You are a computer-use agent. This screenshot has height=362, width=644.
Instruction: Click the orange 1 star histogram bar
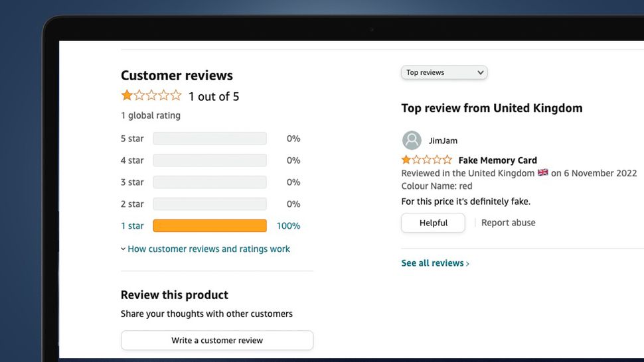pyautogui.click(x=210, y=226)
